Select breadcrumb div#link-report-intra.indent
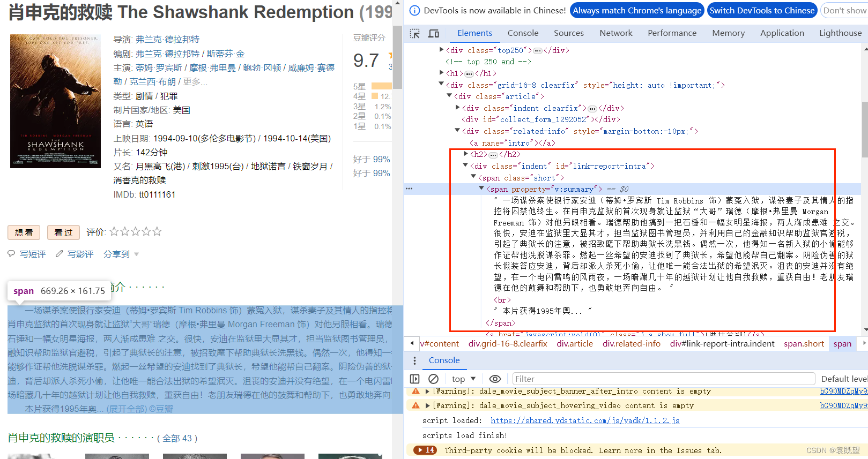This screenshot has height=459, width=868. pos(722,343)
